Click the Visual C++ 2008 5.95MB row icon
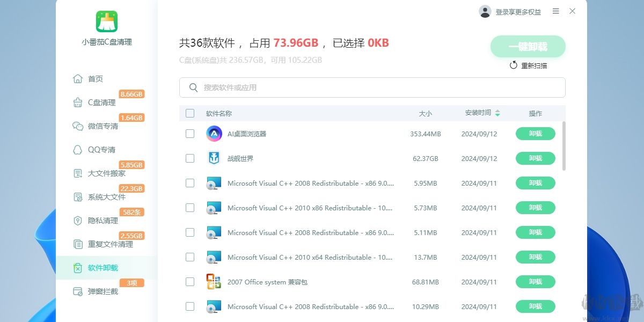The image size is (644, 322). point(214,183)
